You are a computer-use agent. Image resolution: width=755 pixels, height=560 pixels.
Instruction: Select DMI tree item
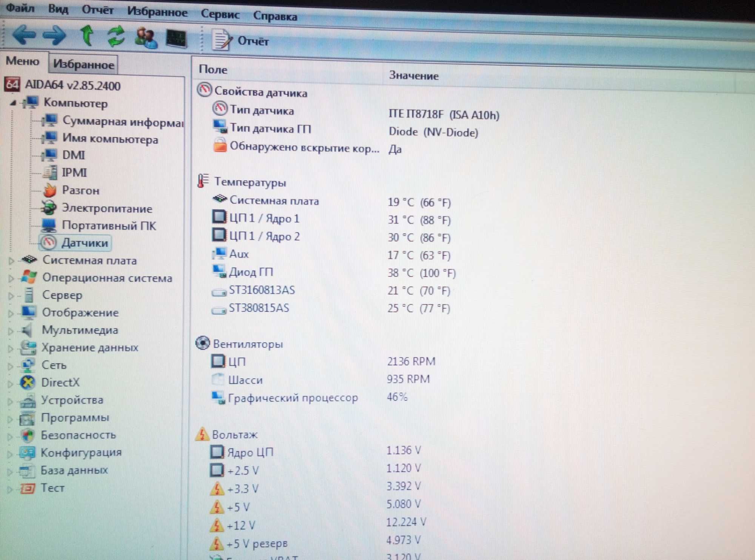click(x=63, y=155)
